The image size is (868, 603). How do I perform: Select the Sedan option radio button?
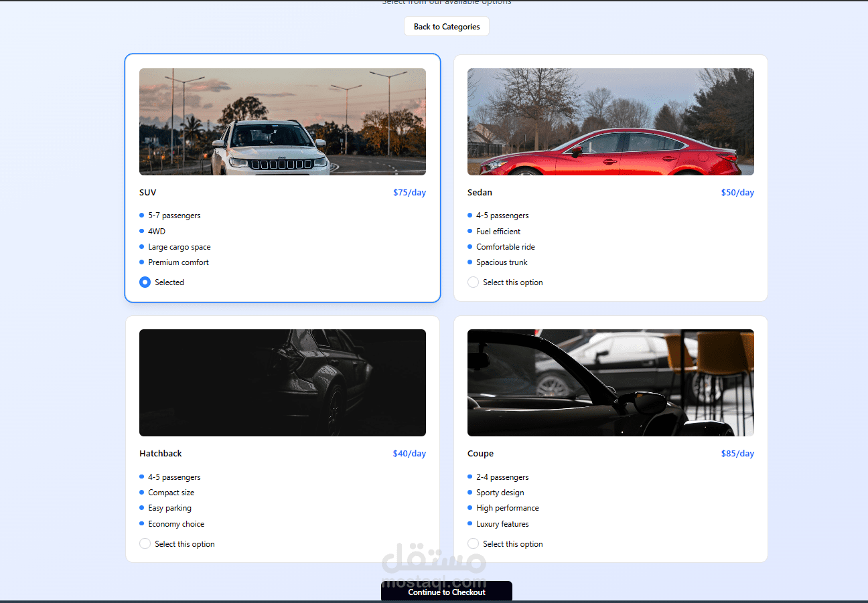[x=473, y=282]
